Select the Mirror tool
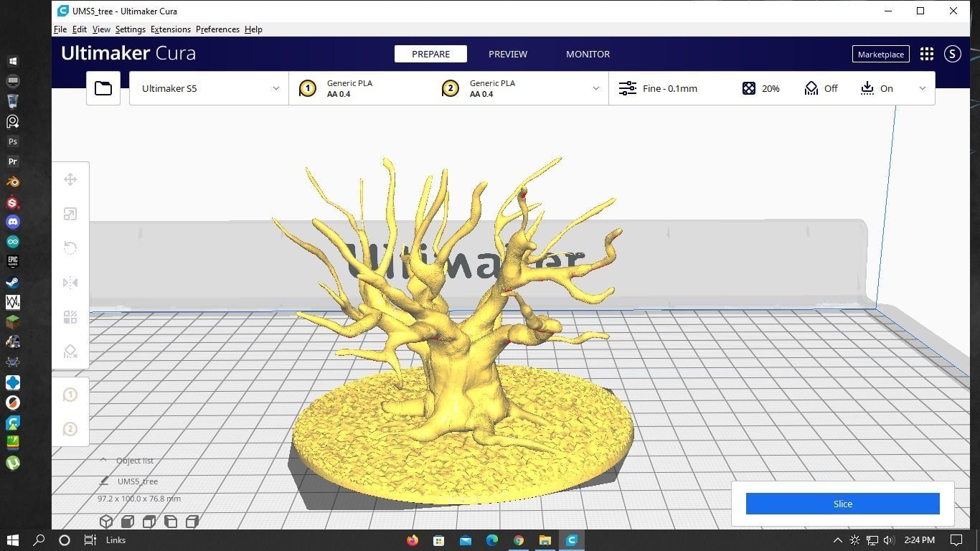This screenshot has width=980, height=551. pos(70,283)
